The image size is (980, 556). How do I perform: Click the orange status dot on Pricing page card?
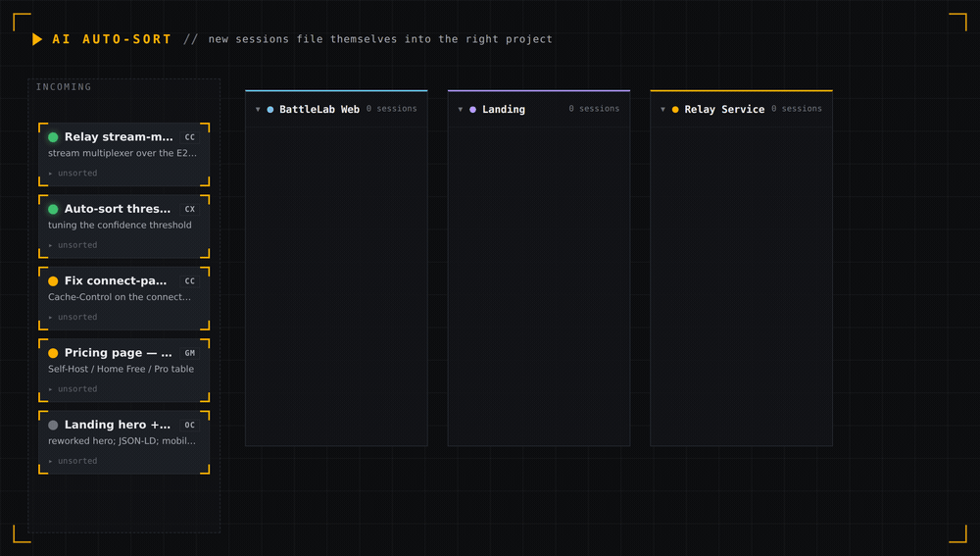(53, 353)
